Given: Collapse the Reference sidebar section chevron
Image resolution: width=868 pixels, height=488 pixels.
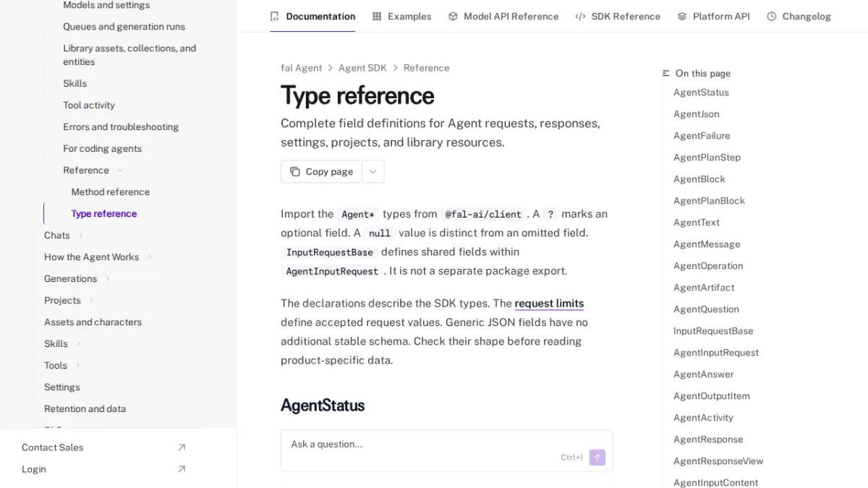Looking at the screenshot, I should [120, 170].
